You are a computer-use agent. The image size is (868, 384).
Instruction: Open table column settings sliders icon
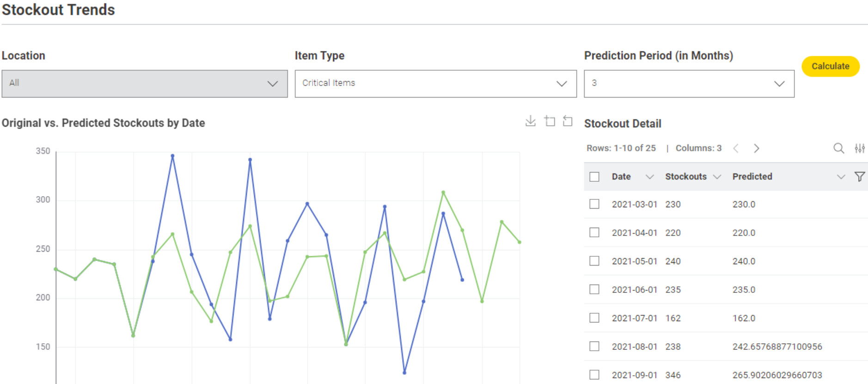[860, 148]
